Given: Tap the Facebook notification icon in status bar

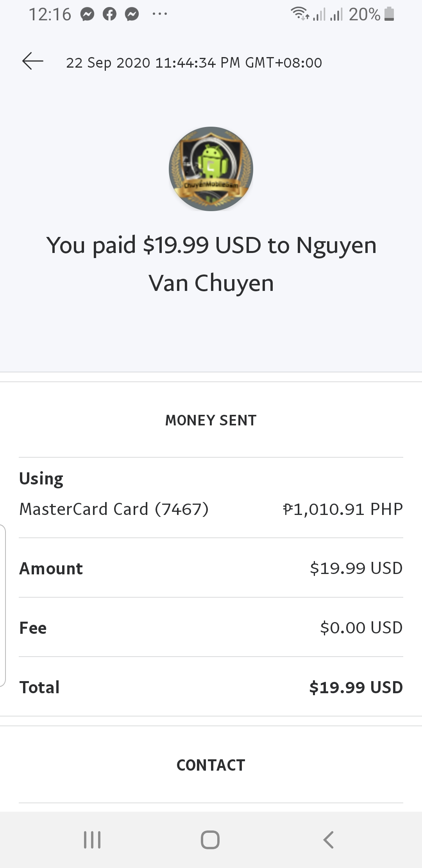Looking at the screenshot, I should [109, 15].
